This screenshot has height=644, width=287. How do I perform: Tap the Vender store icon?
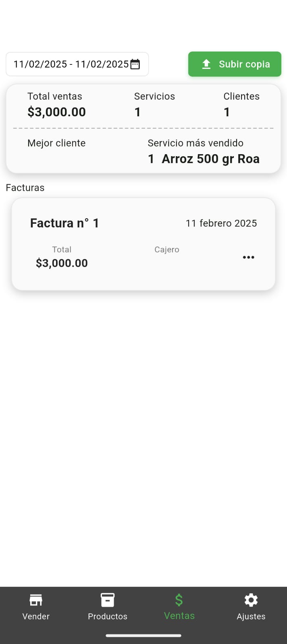(36, 600)
